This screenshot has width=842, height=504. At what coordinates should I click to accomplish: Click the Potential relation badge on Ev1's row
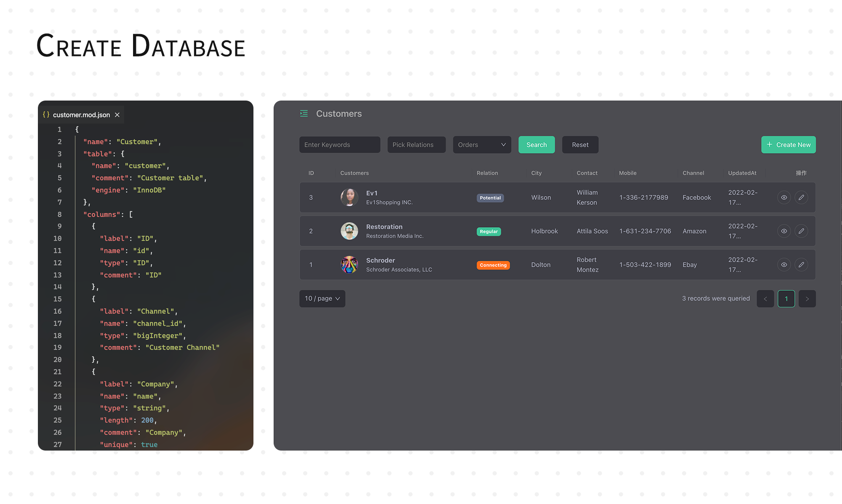coord(490,198)
